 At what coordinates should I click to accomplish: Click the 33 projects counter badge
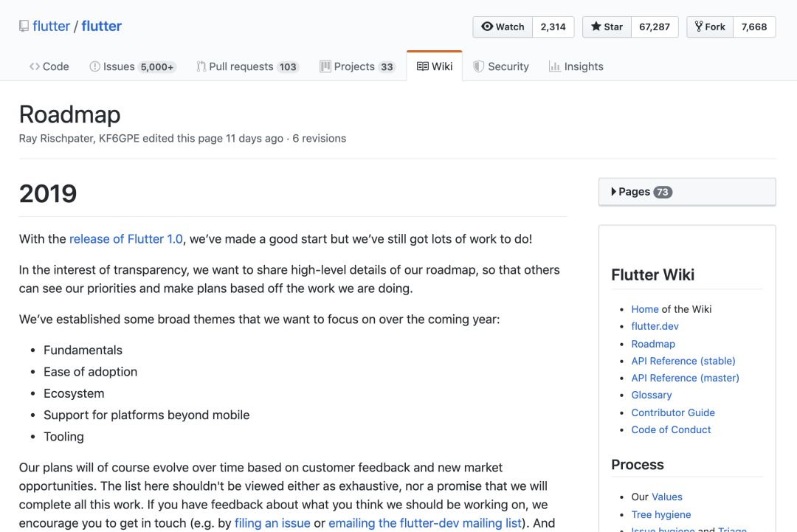pyautogui.click(x=387, y=67)
